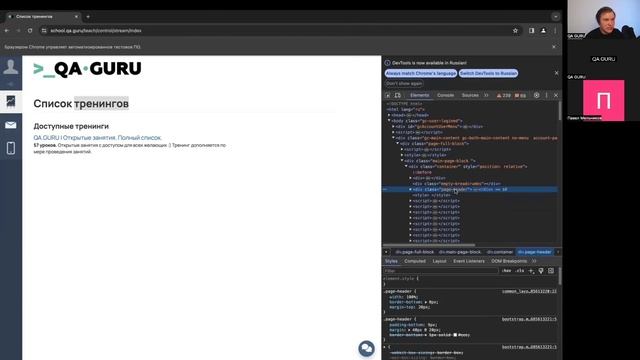Select div.main-page-block breadcrumb
The image size is (640, 360).
[x=460, y=252]
